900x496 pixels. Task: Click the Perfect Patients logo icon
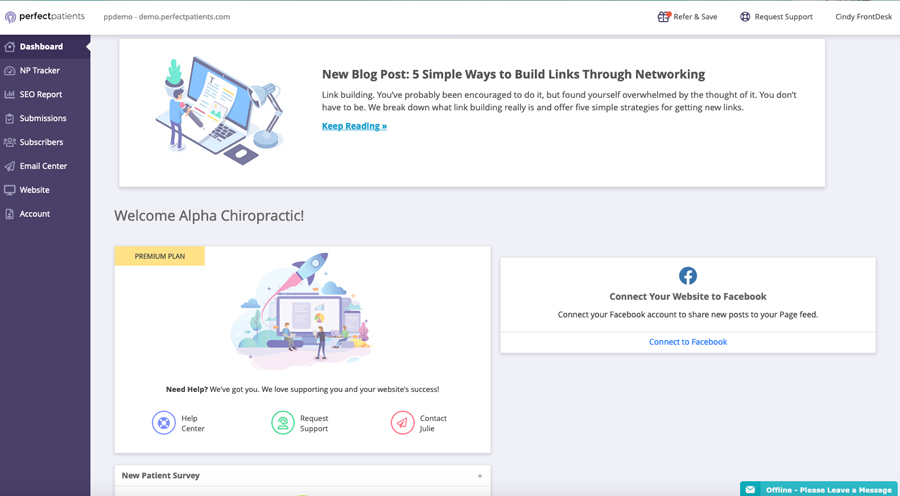coord(10,17)
